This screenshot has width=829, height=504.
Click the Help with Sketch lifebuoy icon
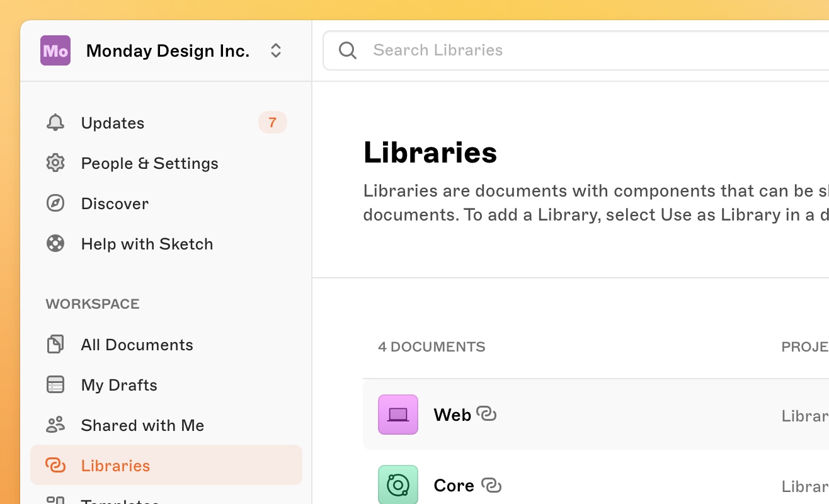coord(55,244)
